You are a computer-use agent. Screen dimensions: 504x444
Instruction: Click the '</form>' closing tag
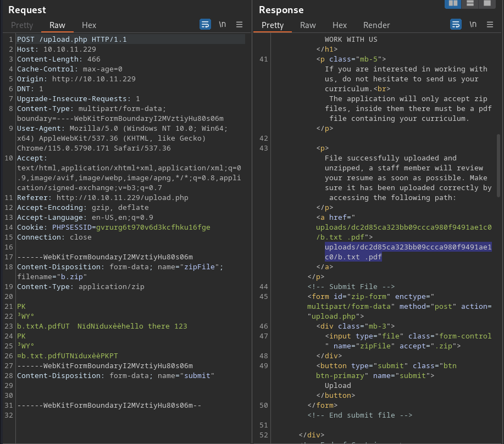[x=323, y=406]
